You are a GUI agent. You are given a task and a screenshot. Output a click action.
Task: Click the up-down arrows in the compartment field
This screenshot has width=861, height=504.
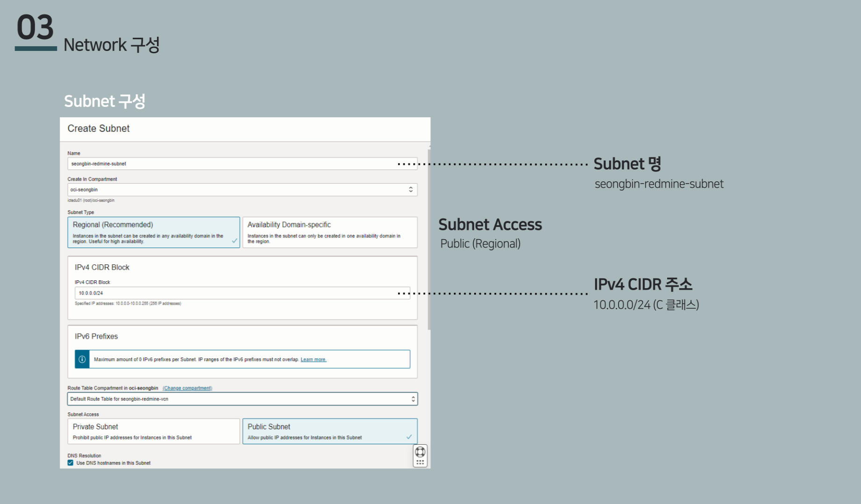coord(411,190)
